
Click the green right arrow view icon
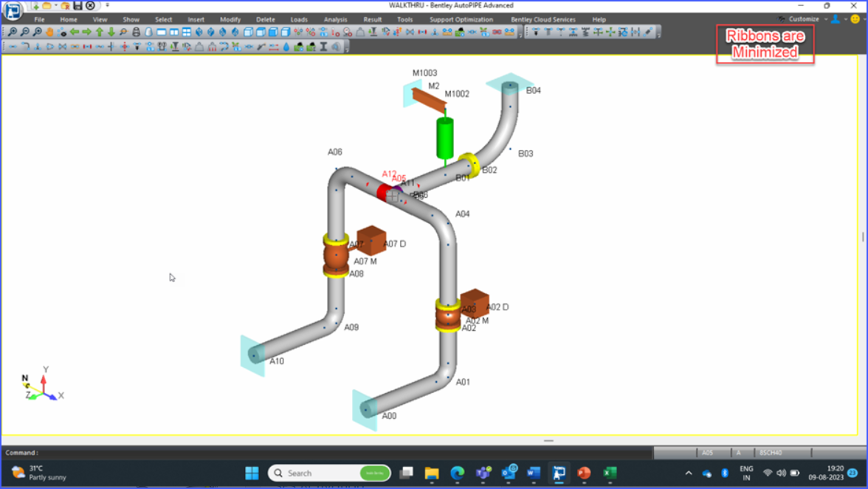tap(87, 32)
